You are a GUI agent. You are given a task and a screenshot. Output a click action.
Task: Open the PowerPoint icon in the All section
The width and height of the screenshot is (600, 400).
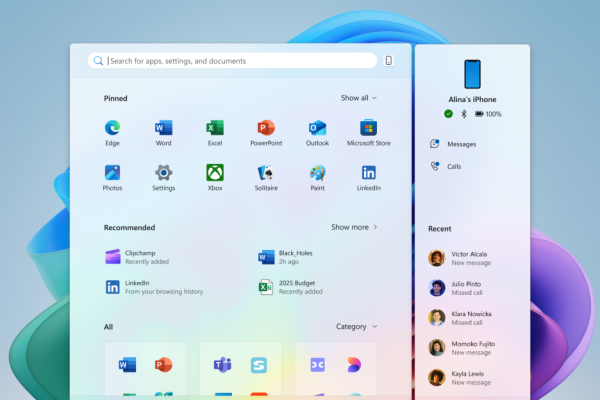pos(163,364)
